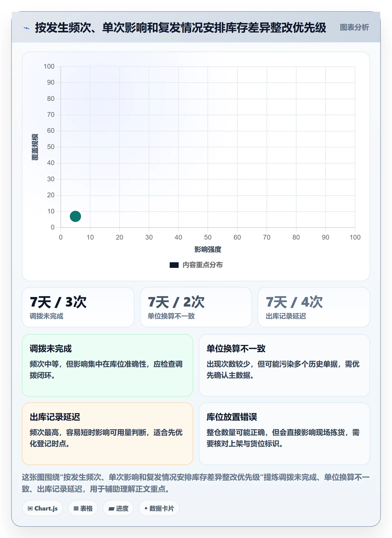This screenshot has width=392, height=538.
Task: Click the summary paragraph starting 这张图围绕
Action: click(196, 483)
